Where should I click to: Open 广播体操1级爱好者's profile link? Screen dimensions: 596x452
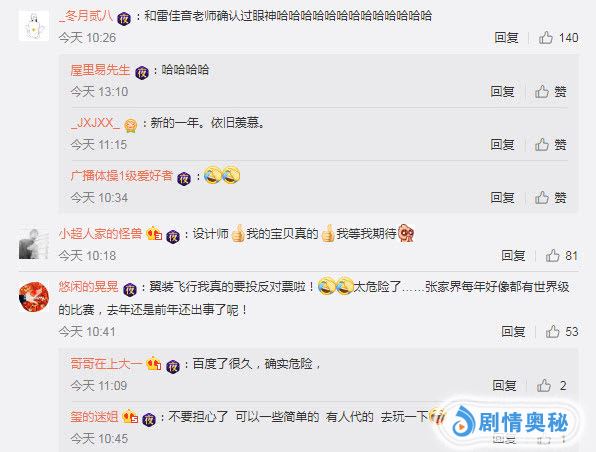(x=122, y=176)
